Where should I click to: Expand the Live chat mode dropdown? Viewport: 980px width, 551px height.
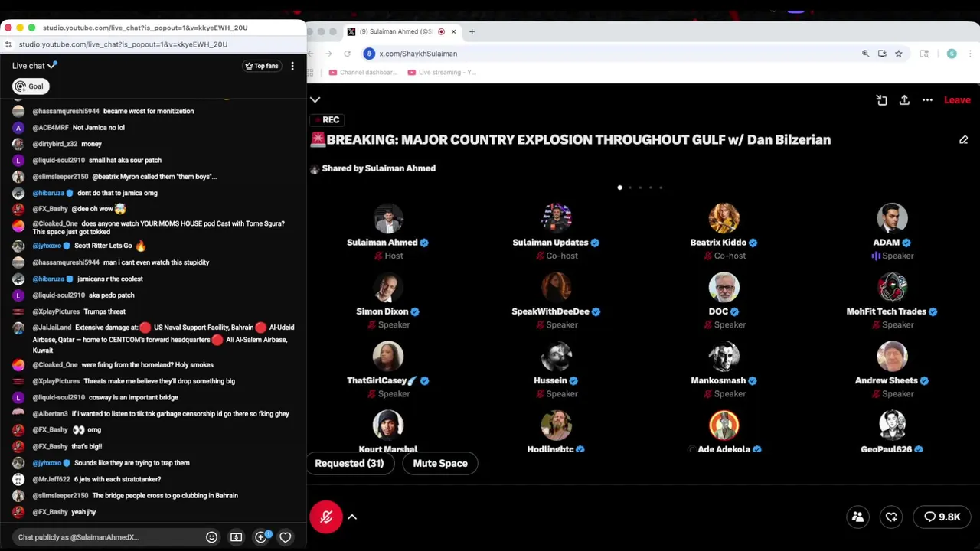(x=34, y=66)
